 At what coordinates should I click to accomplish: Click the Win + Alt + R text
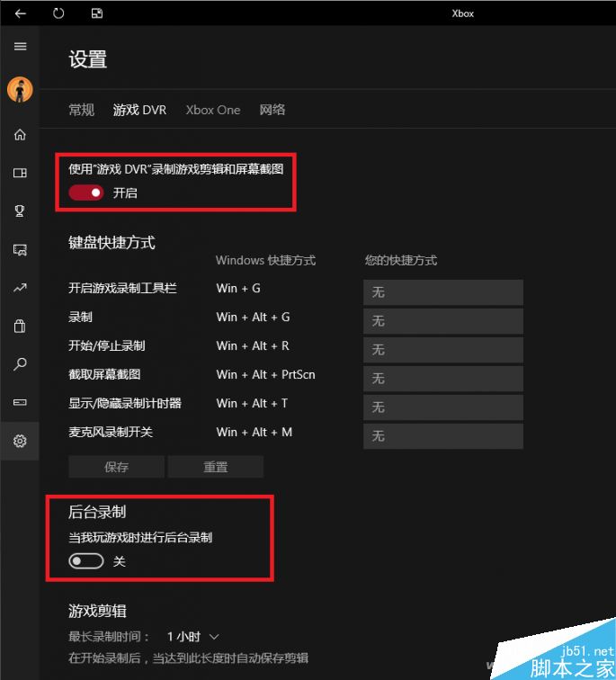coord(253,345)
